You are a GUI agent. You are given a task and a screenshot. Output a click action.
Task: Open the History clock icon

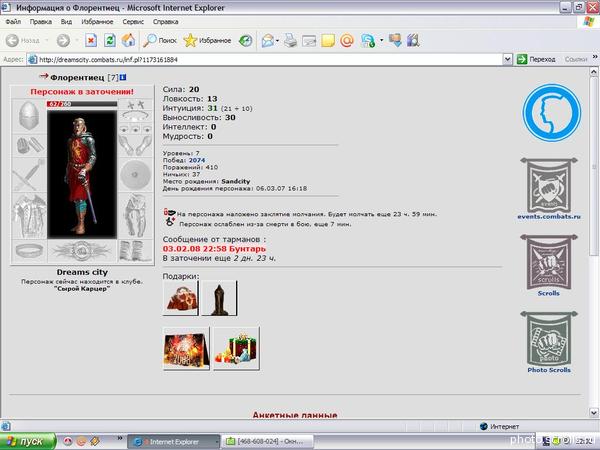[245, 41]
